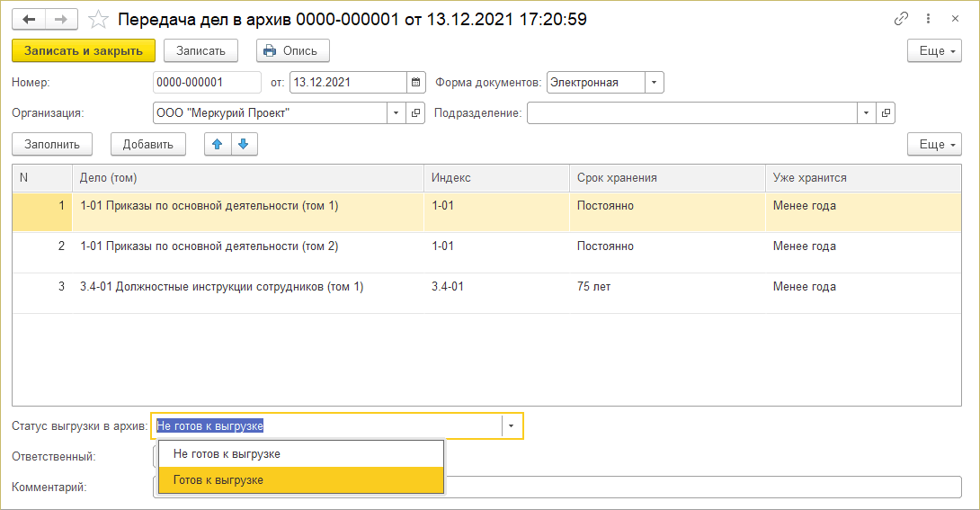The width and height of the screenshot is (980, 510).
Task: Expand the Форма документов dropdown
Action: click(654, 83)
